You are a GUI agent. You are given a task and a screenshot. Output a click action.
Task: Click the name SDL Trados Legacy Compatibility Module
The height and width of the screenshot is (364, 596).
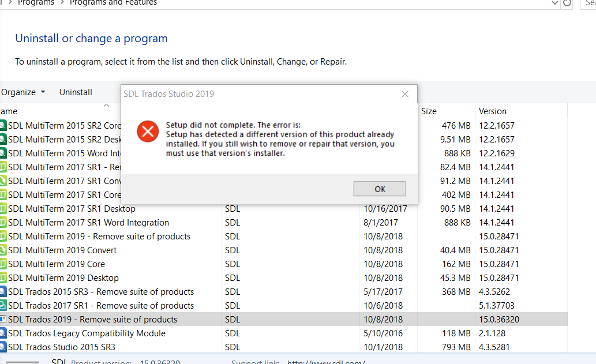(x=87, y=333)
